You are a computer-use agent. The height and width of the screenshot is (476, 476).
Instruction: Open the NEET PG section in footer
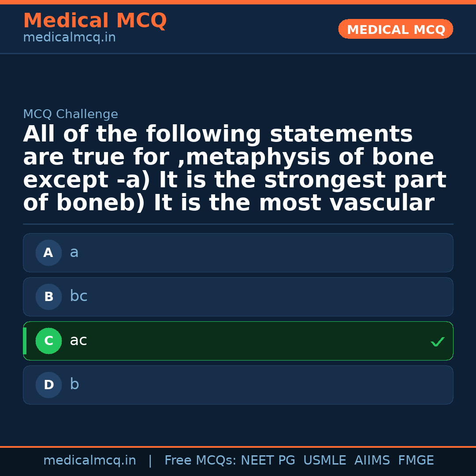pos(268,460)
